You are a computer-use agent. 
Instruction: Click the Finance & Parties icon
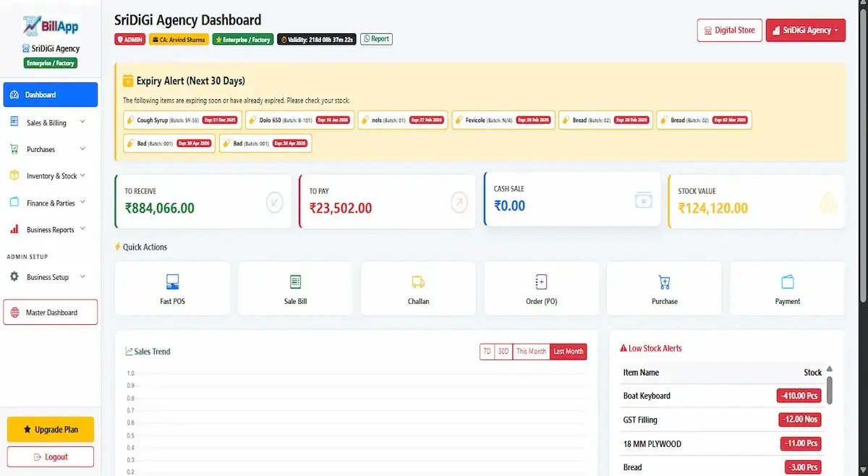point(14,203)
